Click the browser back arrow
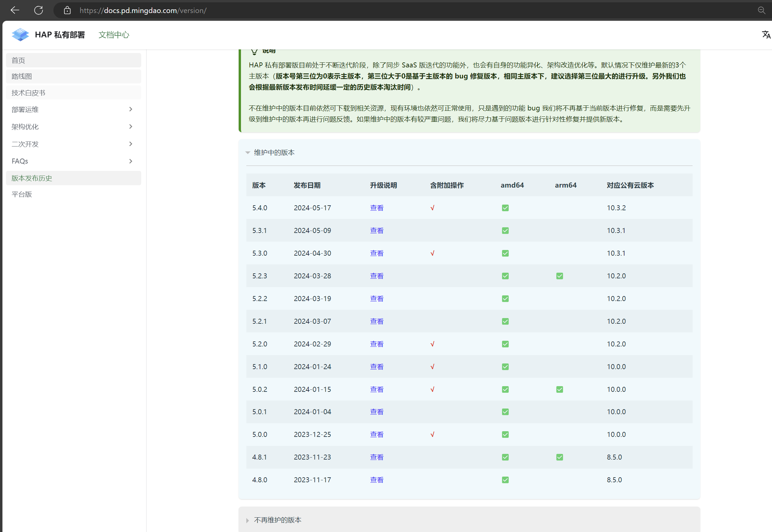 tap(15, 10)
